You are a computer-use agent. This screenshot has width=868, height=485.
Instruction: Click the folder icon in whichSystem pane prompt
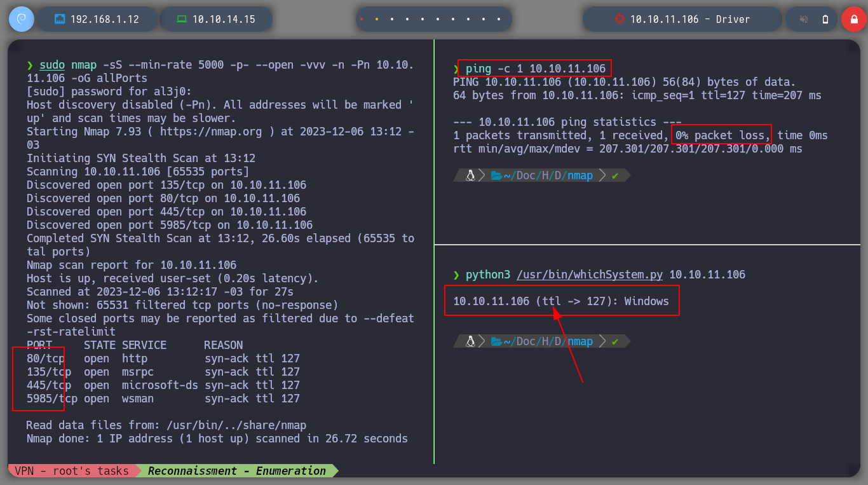tap(496, 341)
